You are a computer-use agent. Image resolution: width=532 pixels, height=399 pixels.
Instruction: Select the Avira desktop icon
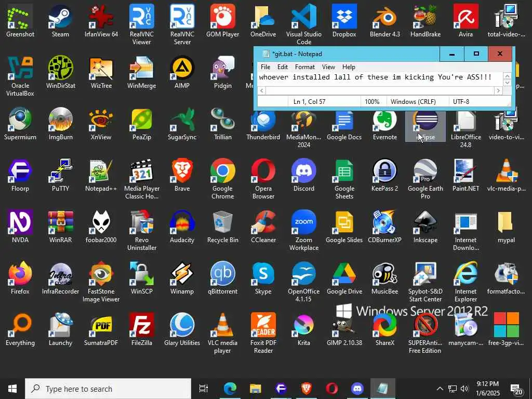tap(465, 21)
